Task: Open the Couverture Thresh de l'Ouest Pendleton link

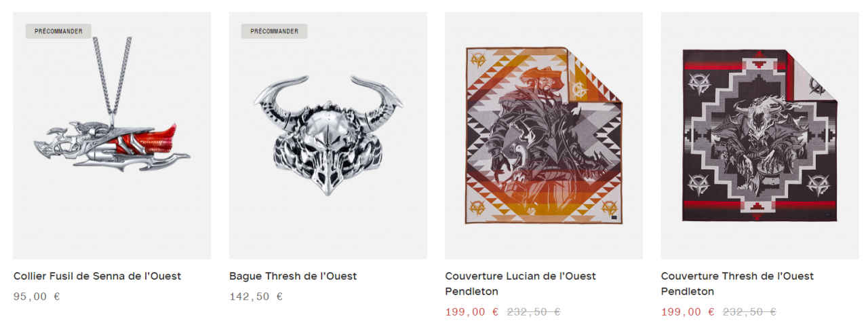Action: pos(738,284)
